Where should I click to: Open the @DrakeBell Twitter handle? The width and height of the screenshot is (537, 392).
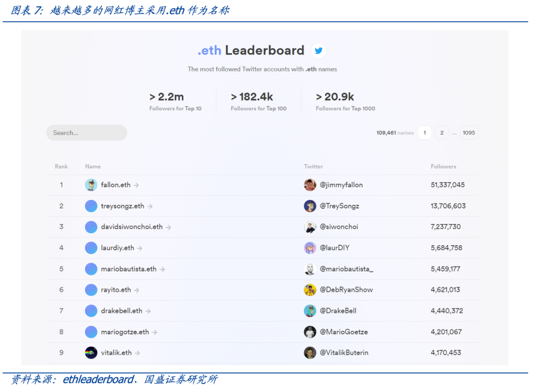(x=338, y=311)
